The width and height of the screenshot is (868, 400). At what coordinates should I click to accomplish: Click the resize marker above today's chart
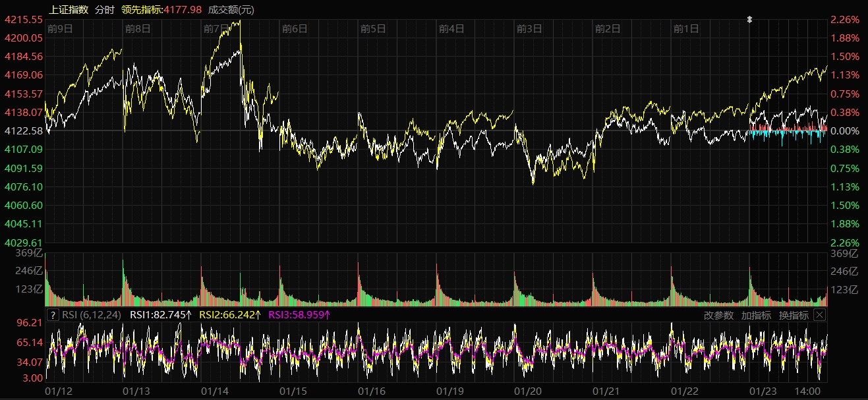click(749, 20)
